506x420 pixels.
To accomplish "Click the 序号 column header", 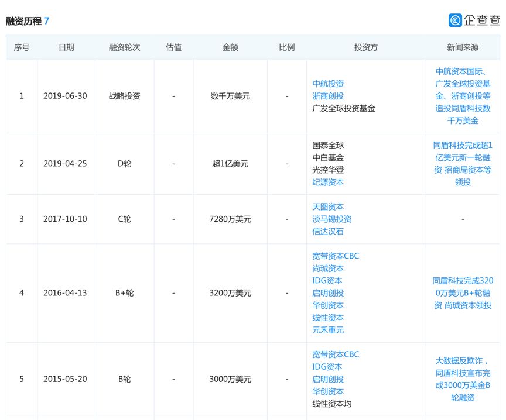I will (22, 47).
